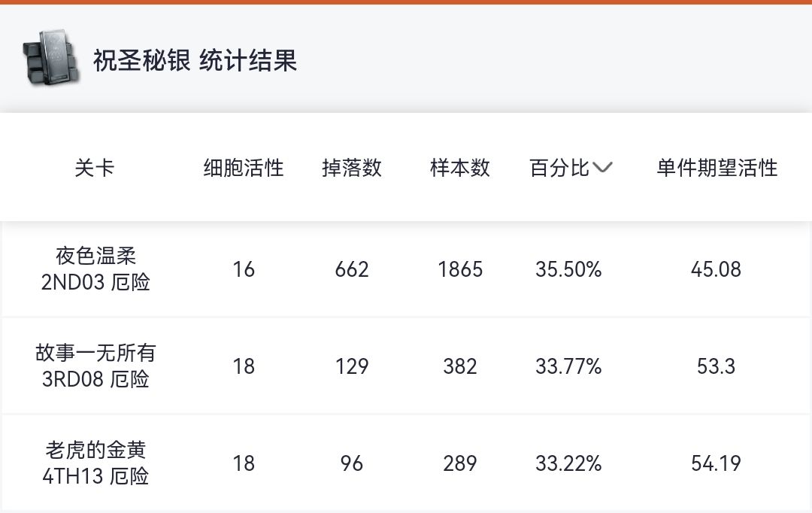This screenshot has width=812, height=513.
Task: Open the 夜色温柔 2ND03 厄险 stage
Action: (95, 269)
